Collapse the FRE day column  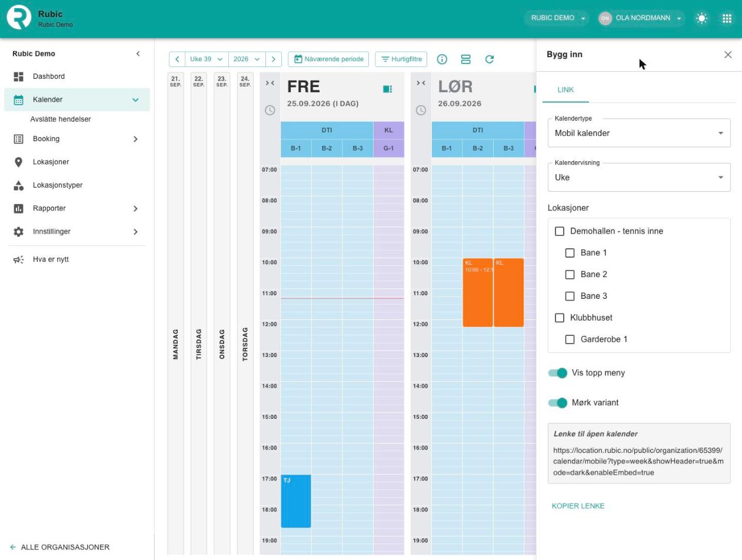(270, 83)
